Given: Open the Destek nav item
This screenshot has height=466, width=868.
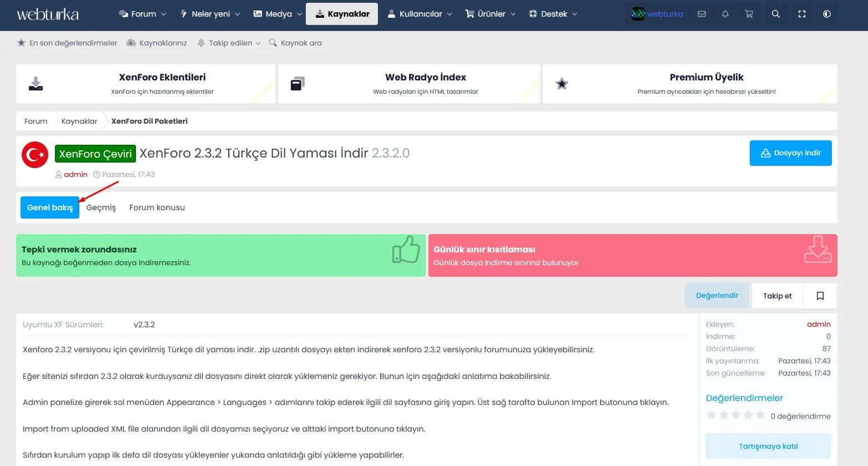Looking at the screenshot, I should (x=548, y=14).
